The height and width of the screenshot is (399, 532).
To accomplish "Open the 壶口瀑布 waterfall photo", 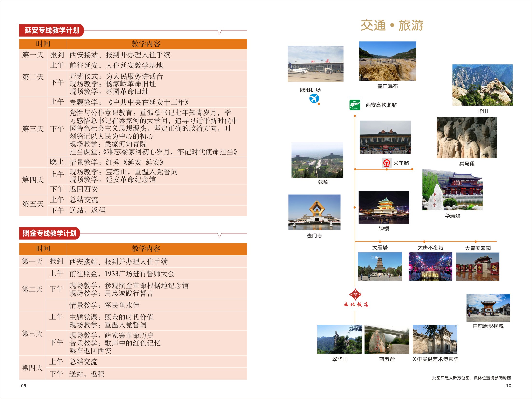I will pyautogui.click(x=387, y=61).
